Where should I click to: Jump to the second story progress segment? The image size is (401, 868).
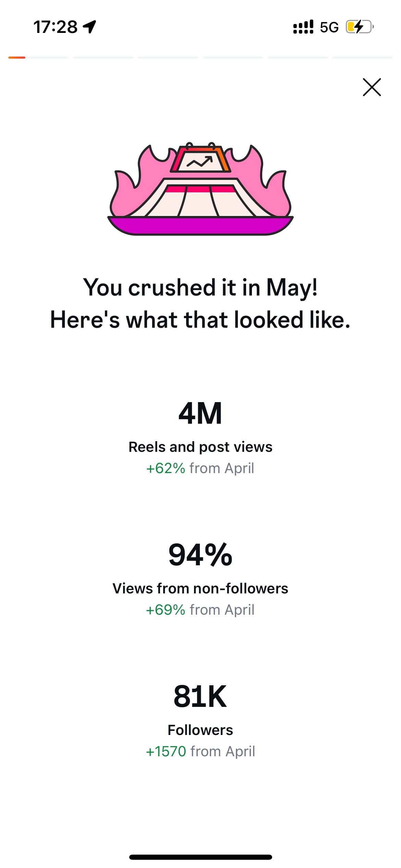(x=103, y=58)
